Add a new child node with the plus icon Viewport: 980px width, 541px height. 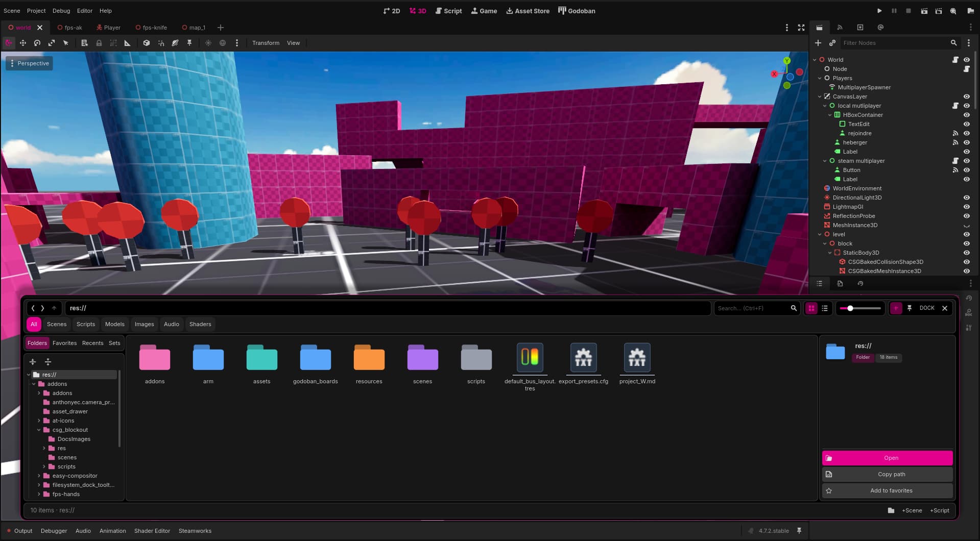(818, 43)
